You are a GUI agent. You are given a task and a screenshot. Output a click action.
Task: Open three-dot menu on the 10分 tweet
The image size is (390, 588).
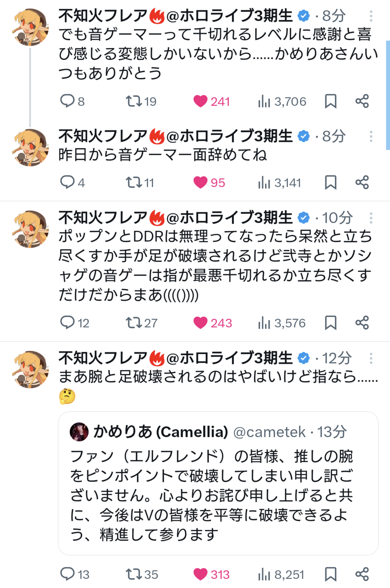click(371, 218)
